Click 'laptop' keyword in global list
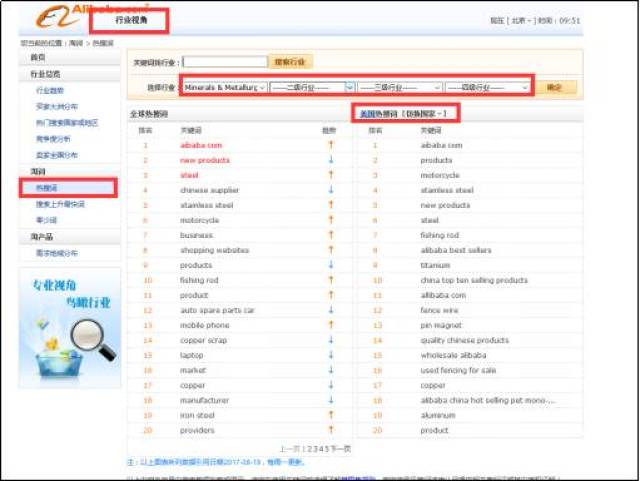Image resolution: width=640 pixels, height=481 pixels. [191, 355]
